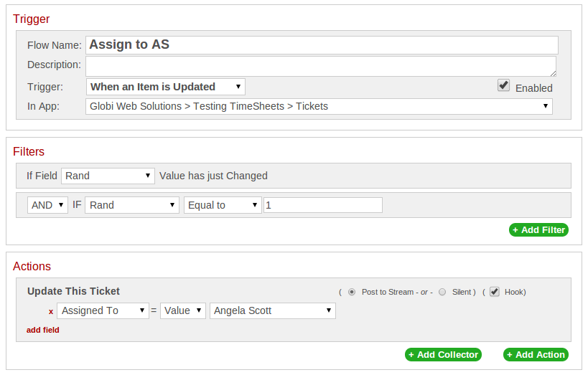The image size is (588, 375).
Task: Click the Add Action button
Action: click(536, 354)
